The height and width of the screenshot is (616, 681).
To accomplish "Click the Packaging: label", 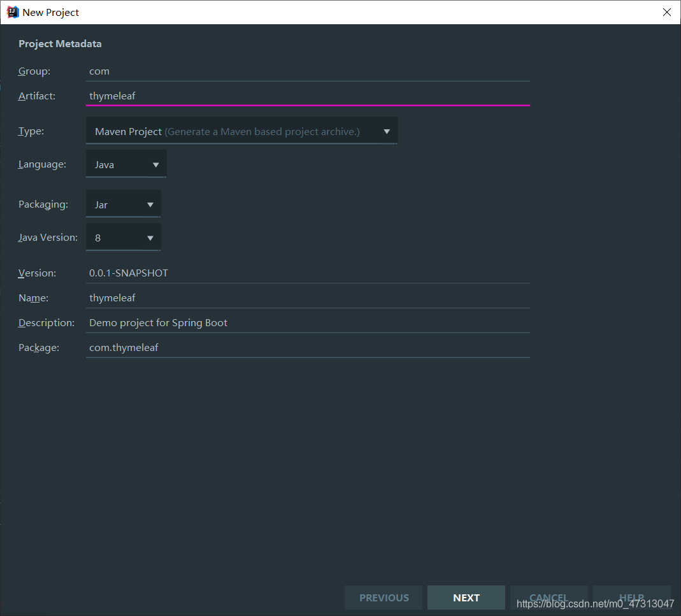I will point(43,204).
